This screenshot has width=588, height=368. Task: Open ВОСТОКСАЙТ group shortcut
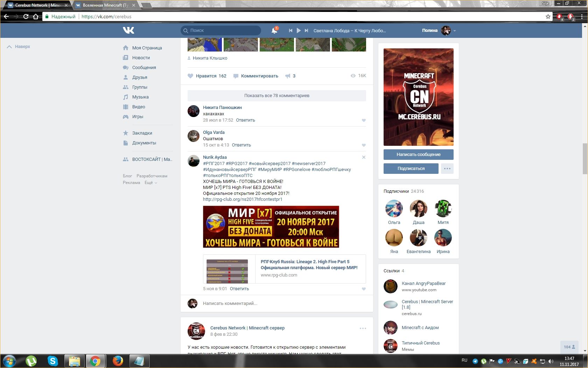pyautogui.click(x=152, y=159)
